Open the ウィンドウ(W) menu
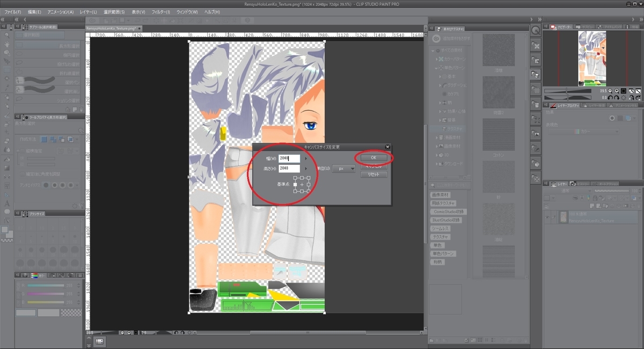644x349 pixels. pos(187,12)
